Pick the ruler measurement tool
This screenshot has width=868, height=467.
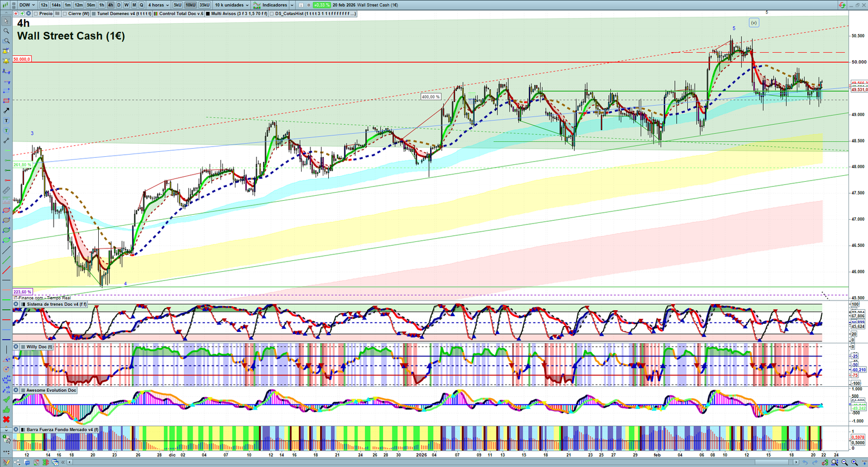[6, 190]
